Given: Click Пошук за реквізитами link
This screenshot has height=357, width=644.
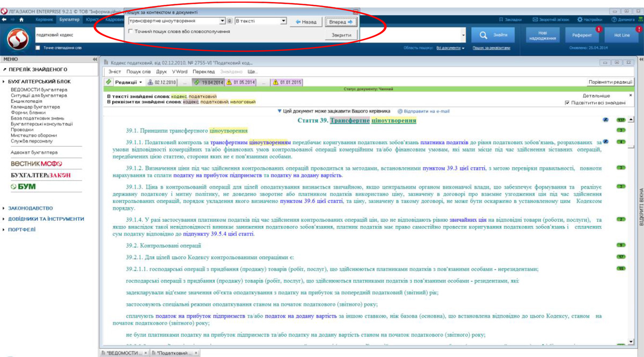Looking at the screenshot, I should [x=491, y=48].
